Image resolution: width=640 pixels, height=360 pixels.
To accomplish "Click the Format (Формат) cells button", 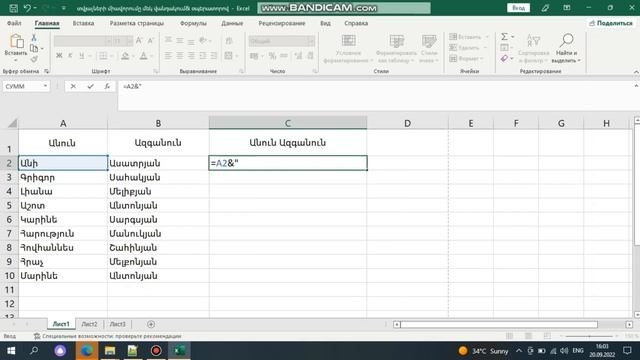I will (x=466, y=58).
